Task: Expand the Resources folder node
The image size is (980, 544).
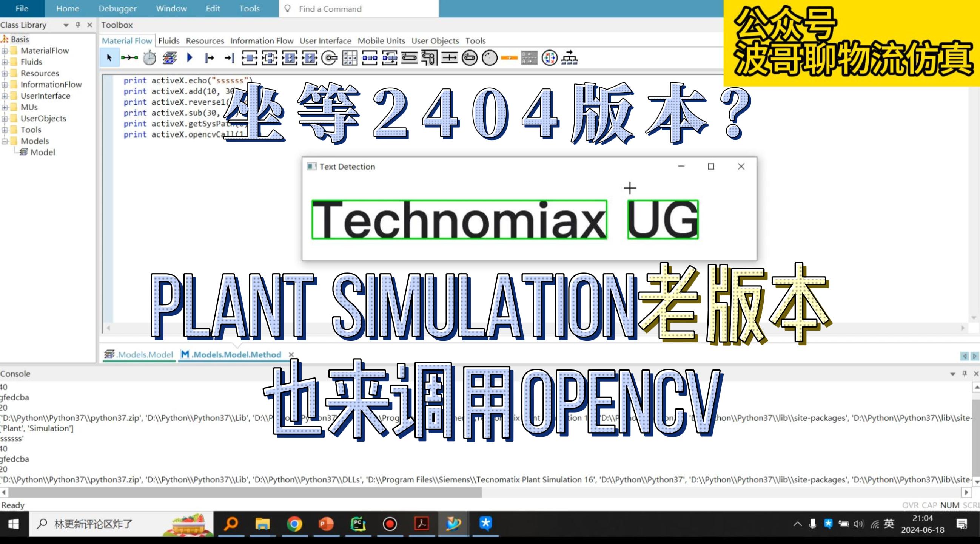Action: pyautogui.click(x=5, y=73)
